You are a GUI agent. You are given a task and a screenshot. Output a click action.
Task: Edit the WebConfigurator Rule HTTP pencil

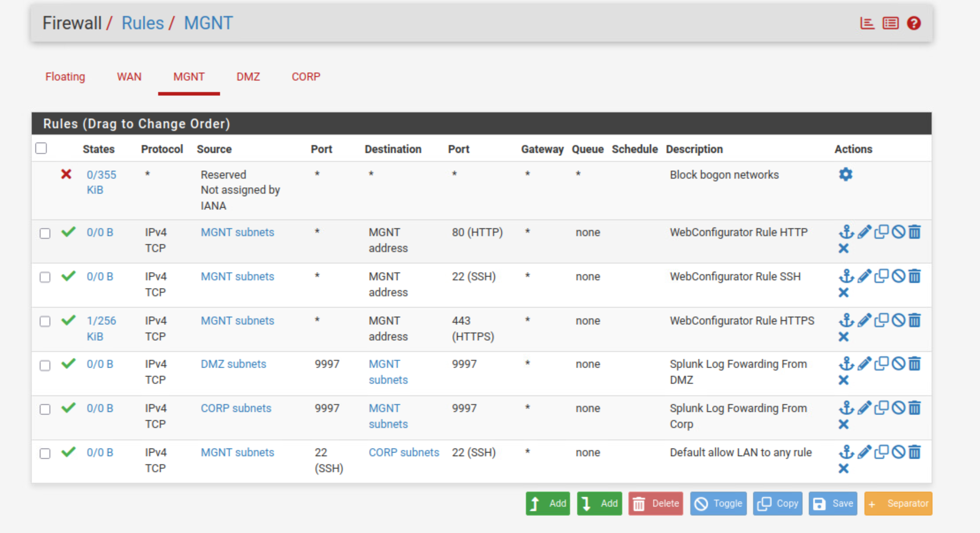point(864,232)
